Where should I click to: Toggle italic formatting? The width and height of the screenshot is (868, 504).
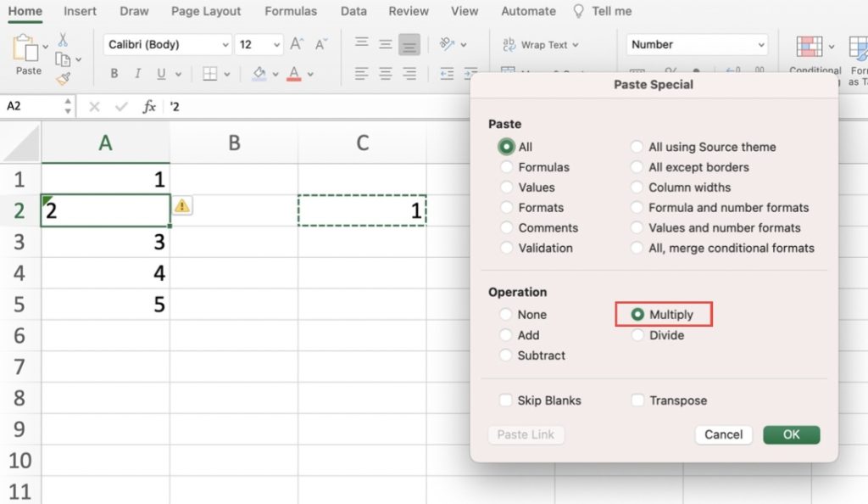click(138, 74)
